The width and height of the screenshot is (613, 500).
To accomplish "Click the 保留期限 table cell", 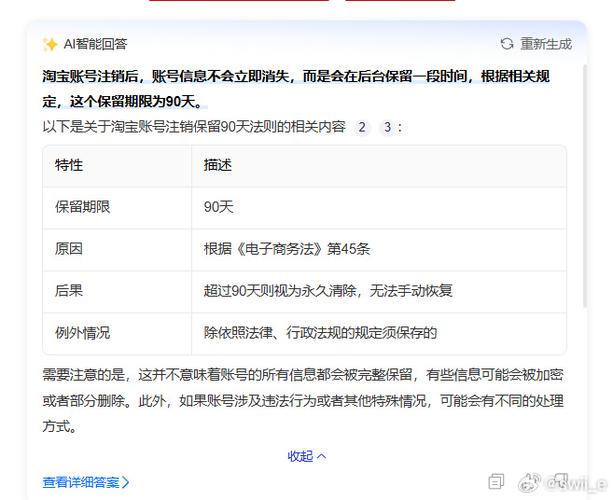I will 117,208.
